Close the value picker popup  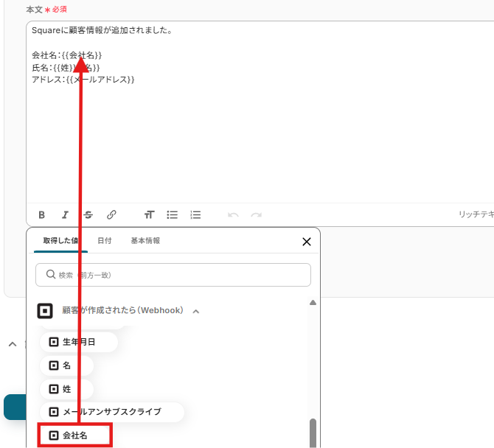click(307, 242)
